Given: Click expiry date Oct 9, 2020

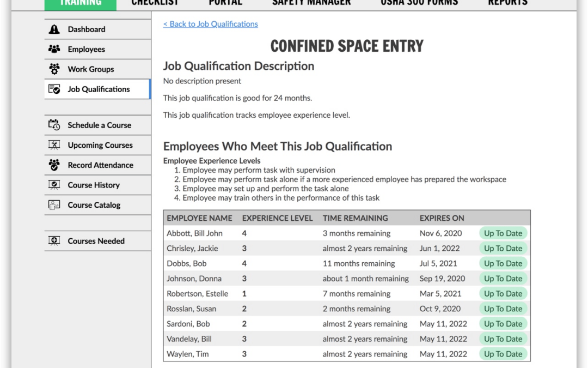Looking at the screenshot, I should (x=440, y=309).
